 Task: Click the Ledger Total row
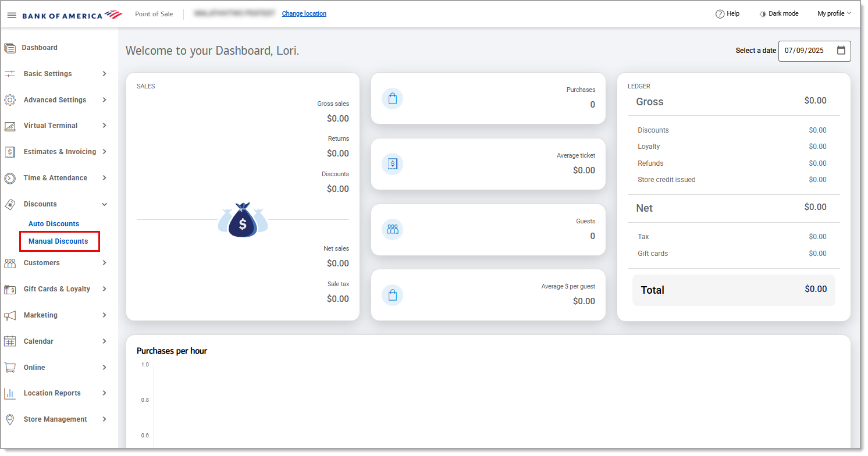pyautogui.click(x=734, y=290)
